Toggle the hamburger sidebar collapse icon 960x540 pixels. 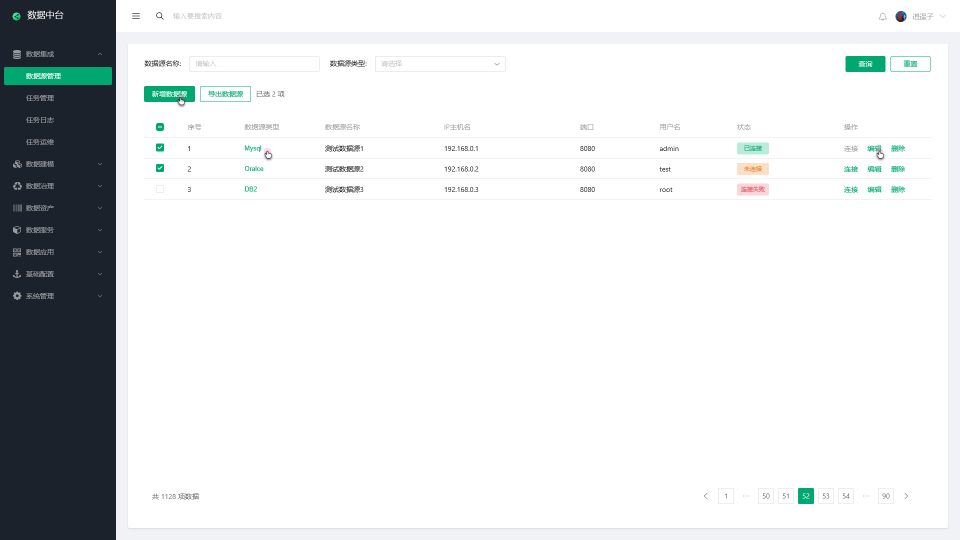coord(136,16)
